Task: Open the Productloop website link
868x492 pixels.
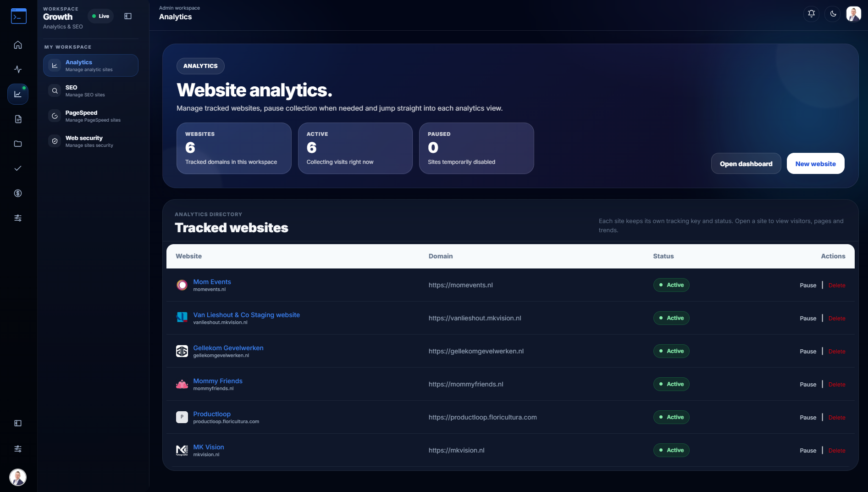Action: (x=211, y=414)
